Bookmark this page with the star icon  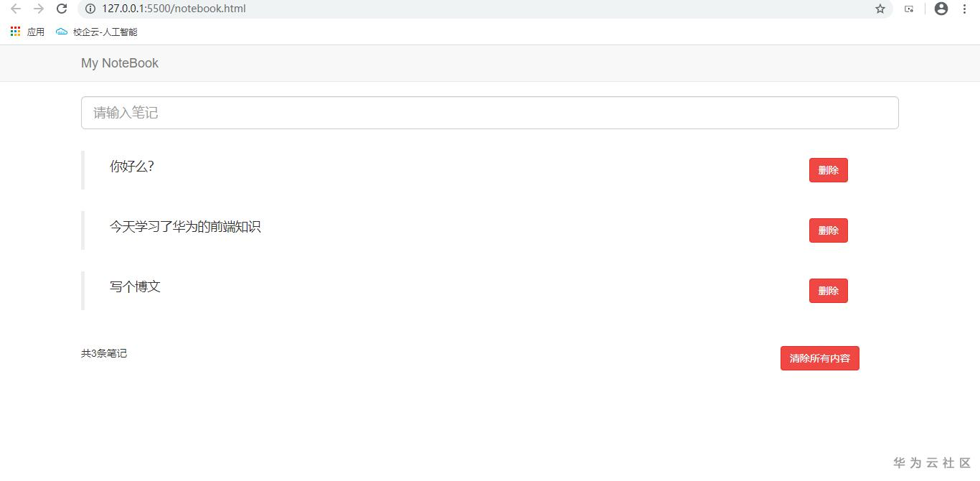pos(880,9)
